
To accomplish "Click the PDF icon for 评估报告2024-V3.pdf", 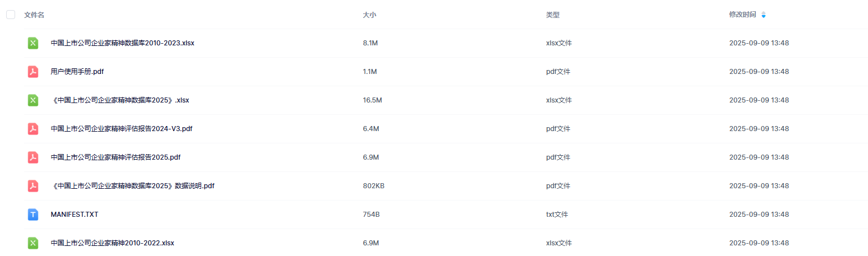I will coord(33,129).
